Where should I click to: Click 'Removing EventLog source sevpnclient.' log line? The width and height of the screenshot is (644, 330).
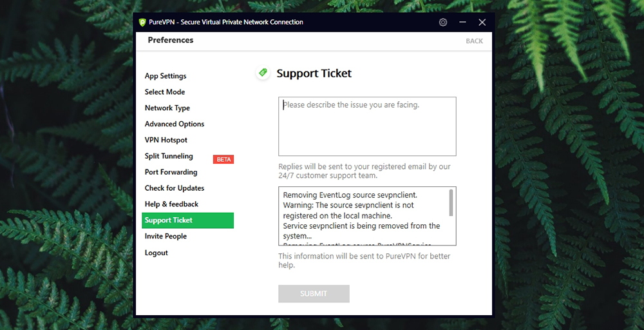click(x=350, y=195)
